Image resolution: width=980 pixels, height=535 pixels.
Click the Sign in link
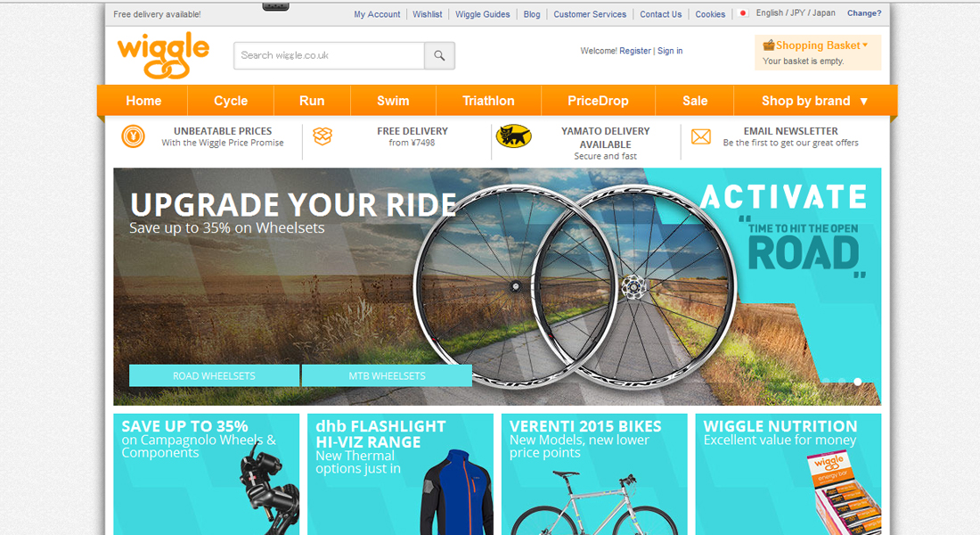coord(670,51)
